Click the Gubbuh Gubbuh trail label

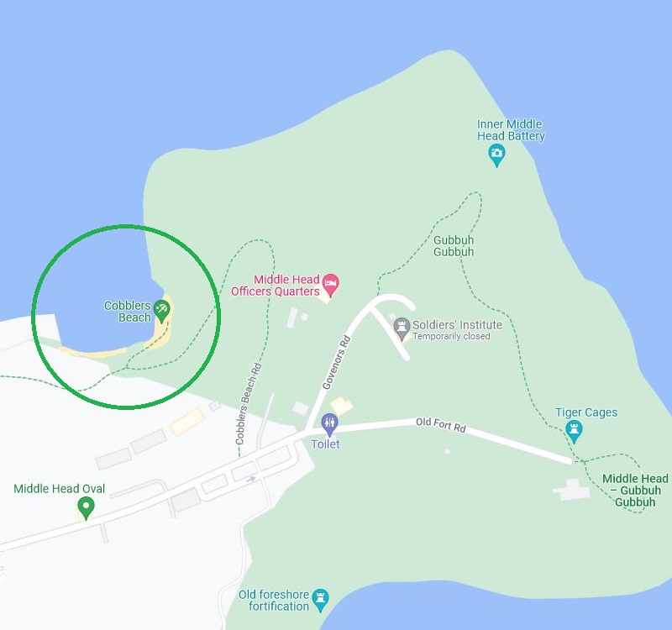454,246
